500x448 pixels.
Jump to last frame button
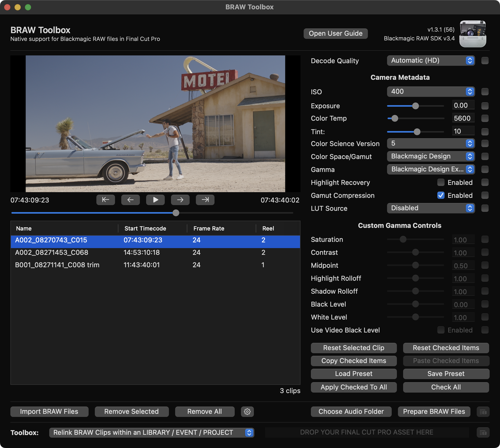(x=205, y=200)
